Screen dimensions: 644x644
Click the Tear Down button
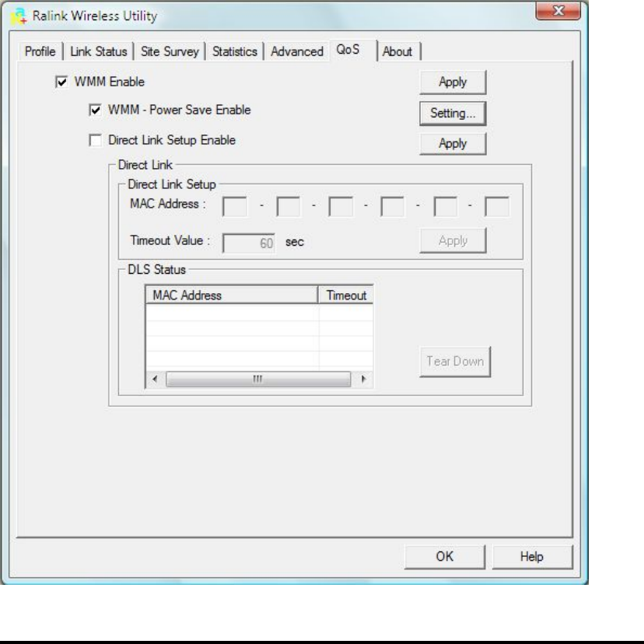tap(455, 362)
